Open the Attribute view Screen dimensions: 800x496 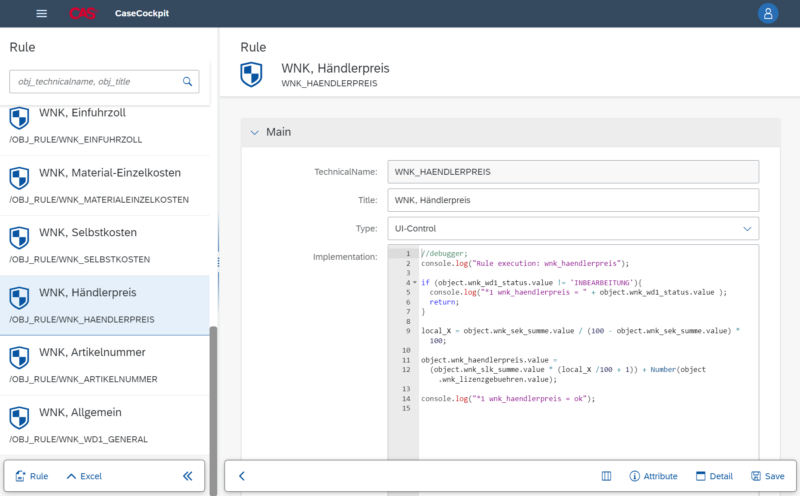tap(654, 476)
